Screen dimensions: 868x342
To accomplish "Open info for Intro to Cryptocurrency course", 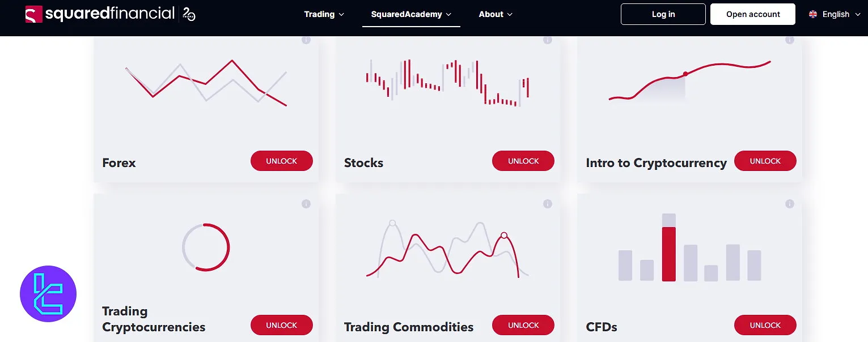I will [x=790, y=40].
